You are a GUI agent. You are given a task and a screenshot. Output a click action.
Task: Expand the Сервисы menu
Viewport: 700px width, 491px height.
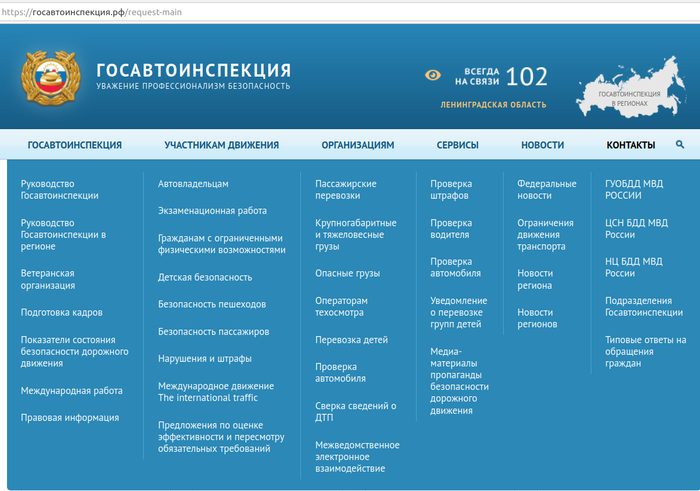click(x=457, y=145)
